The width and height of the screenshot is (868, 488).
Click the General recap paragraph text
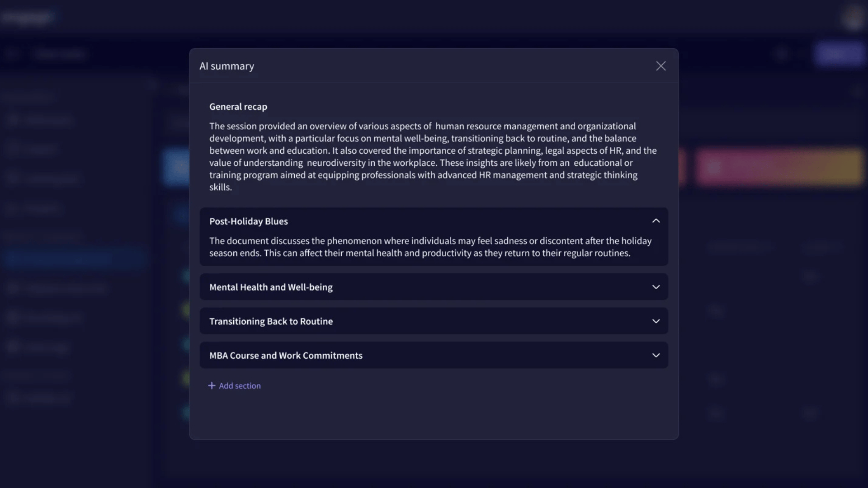click(x=429, y=156)
